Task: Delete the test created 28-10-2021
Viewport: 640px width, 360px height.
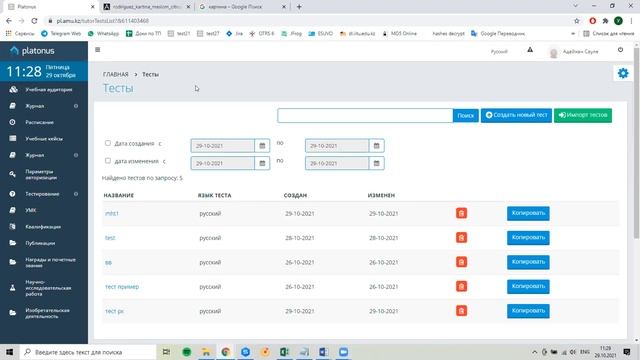Action: (461, 238)
